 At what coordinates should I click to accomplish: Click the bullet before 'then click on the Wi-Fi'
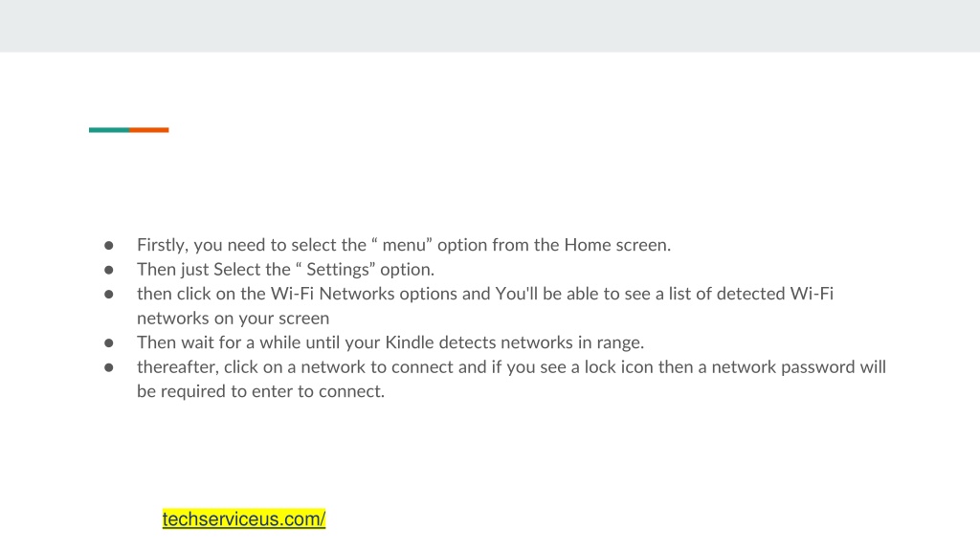point(109,295)
